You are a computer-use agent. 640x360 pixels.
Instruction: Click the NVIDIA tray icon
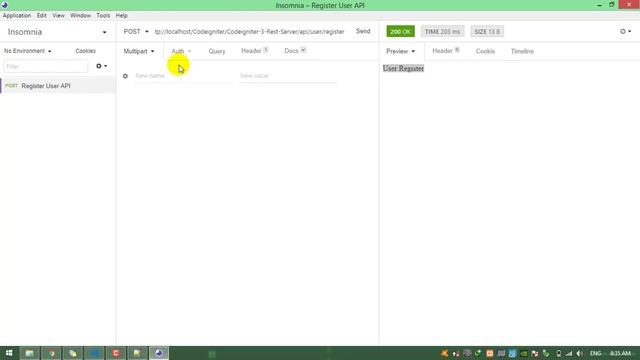(x=523, y=353)
